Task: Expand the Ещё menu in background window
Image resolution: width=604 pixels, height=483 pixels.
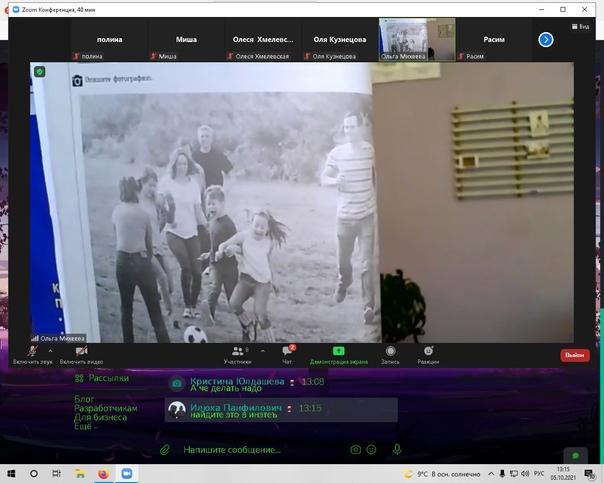Action: 86,426
